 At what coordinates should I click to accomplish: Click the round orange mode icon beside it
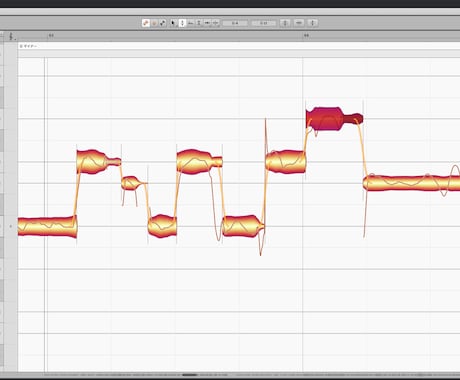click(154, 23)
